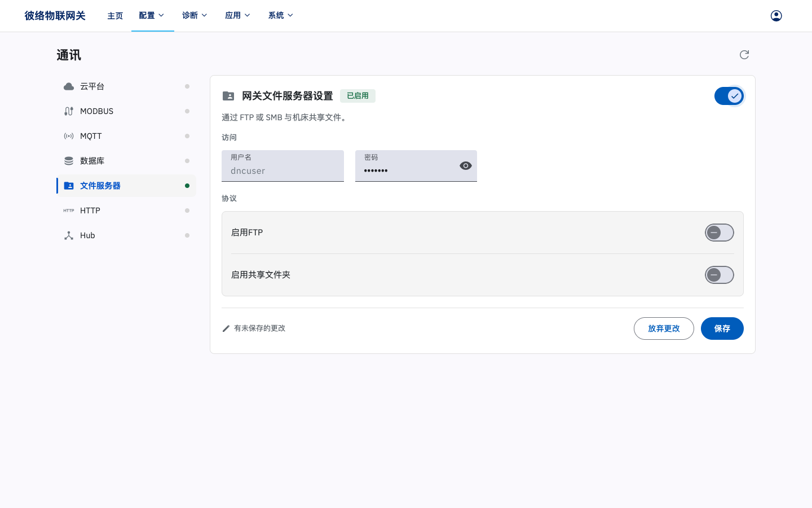
Task: Click the MQTT status dot
Action: pyautogui.click(x=187, y=136)
